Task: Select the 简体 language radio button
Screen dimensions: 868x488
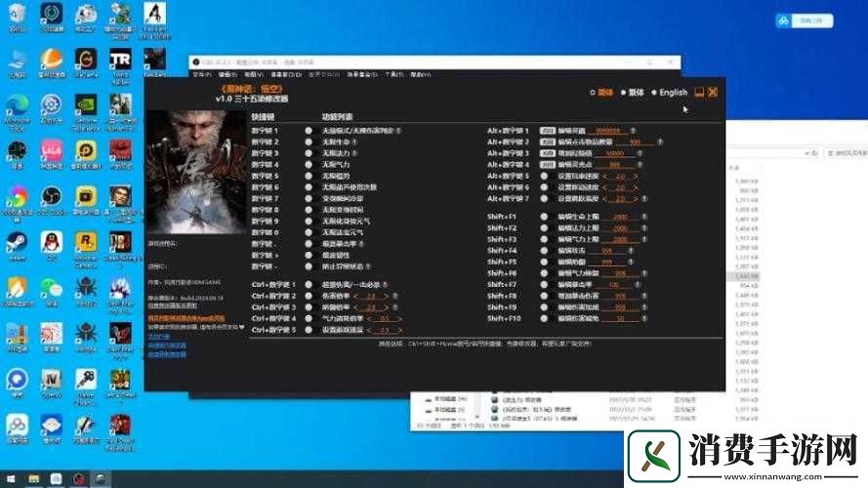Action: tap(593, 93)
